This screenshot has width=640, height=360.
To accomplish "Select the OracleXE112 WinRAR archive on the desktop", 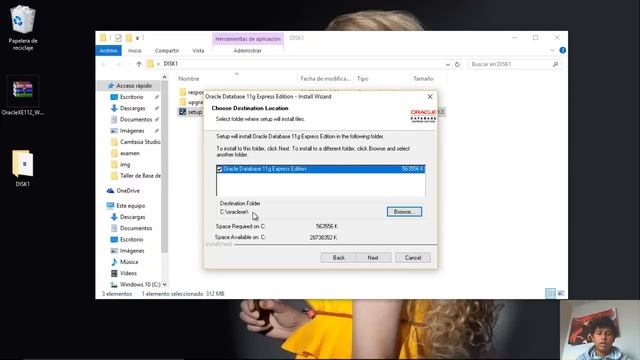I will (22, 96).
